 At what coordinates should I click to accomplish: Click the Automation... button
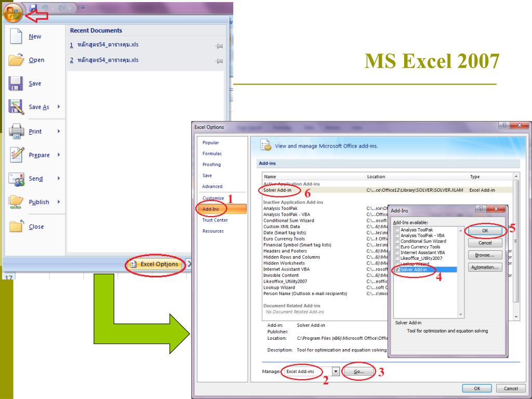pos(485,268)
